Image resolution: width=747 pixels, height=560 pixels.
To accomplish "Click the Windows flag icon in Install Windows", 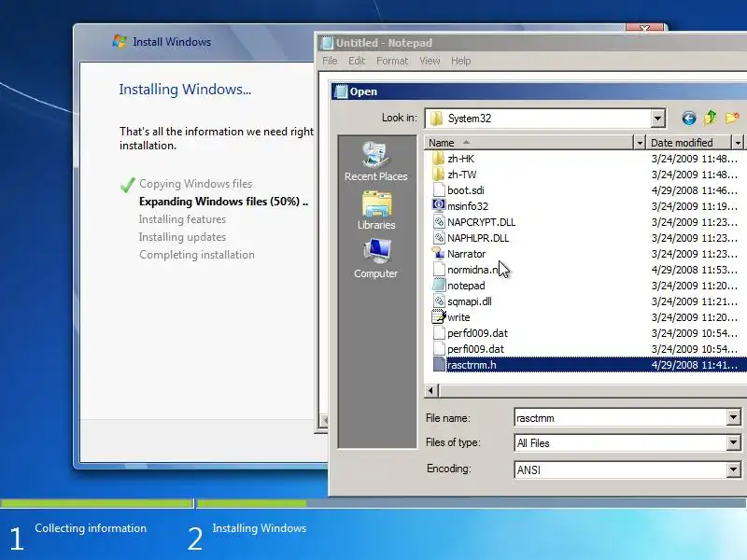I will pyautogui.click(x=120, y=41).
